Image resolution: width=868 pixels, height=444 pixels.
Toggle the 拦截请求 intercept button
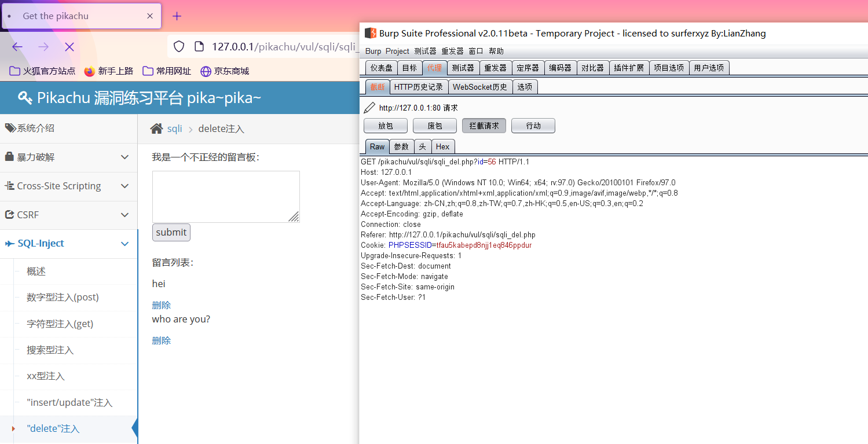click(x=484, y=126)
